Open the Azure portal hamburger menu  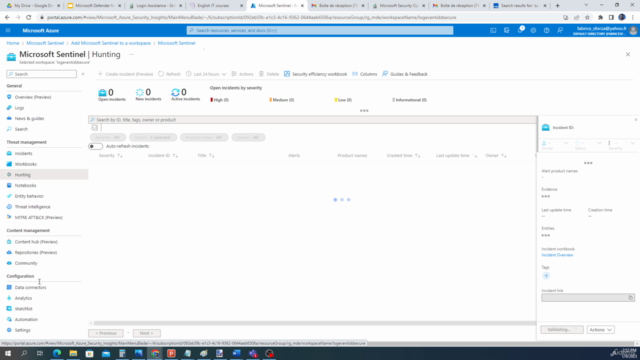tap(8, 31)
